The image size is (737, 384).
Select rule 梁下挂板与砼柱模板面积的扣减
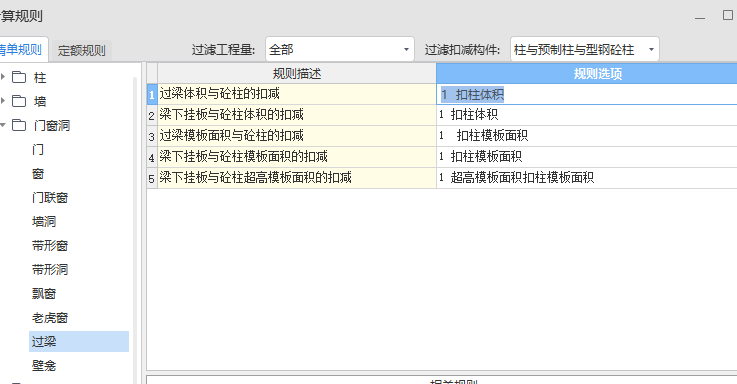tap(297, 157)
